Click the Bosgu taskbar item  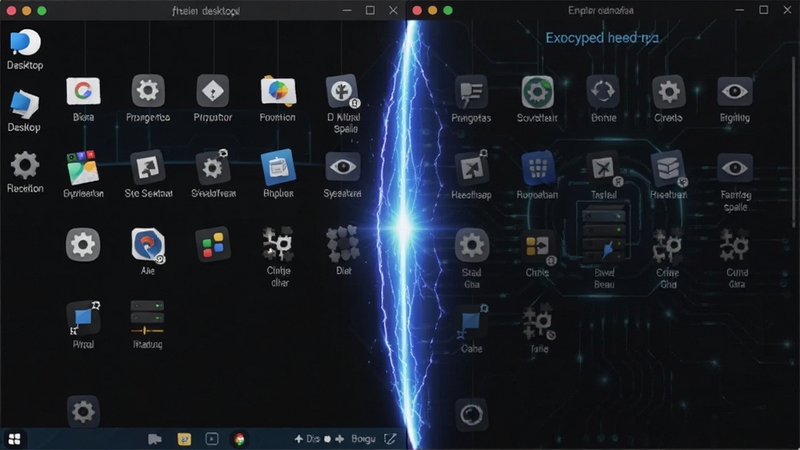coord(363,439)
